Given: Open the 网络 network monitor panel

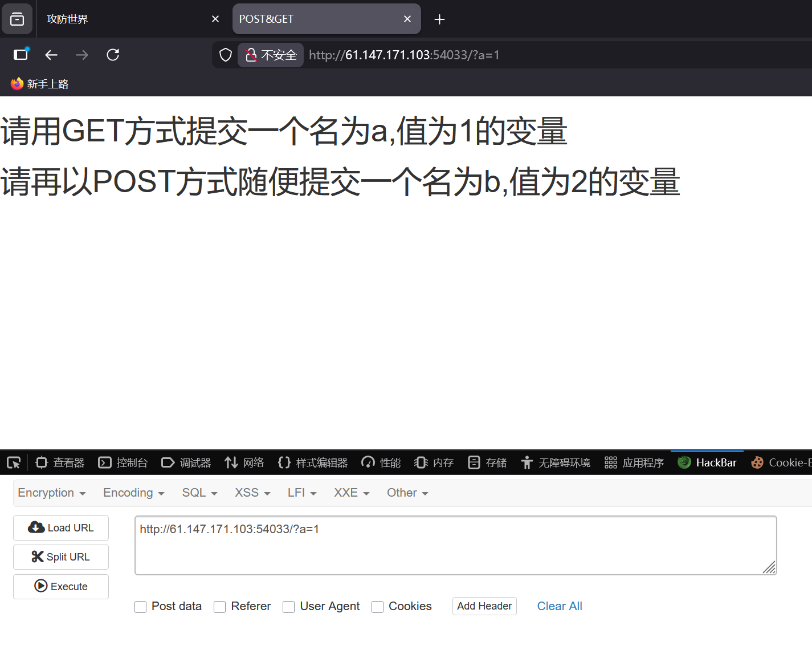Looking at the screenshot, I should 244,462.
